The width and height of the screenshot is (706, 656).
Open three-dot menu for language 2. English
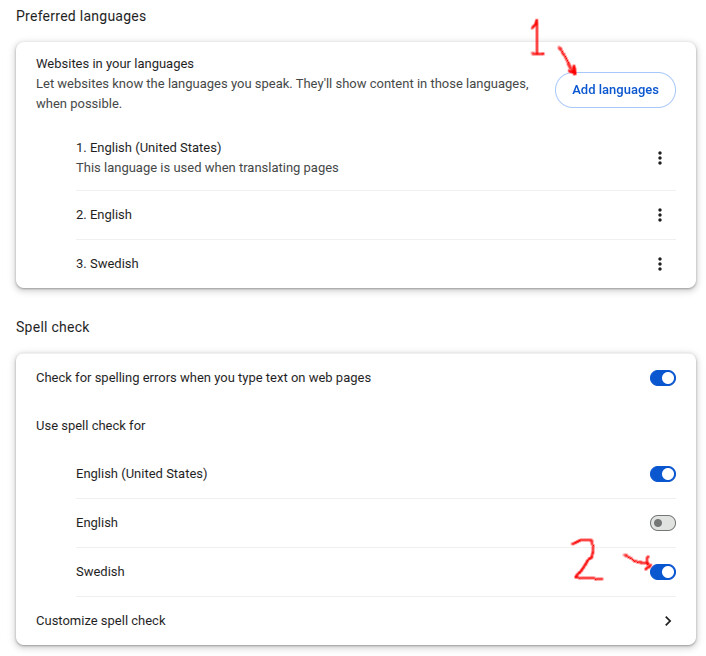coord(660,215)
